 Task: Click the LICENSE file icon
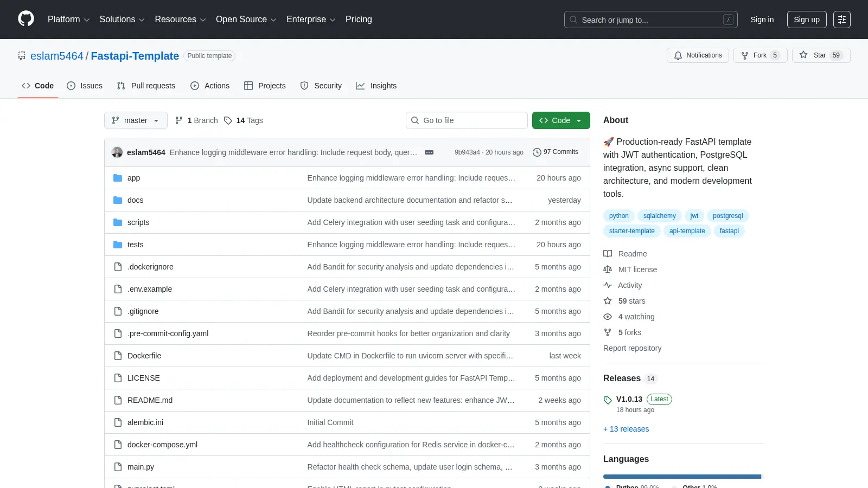[118, 378]
